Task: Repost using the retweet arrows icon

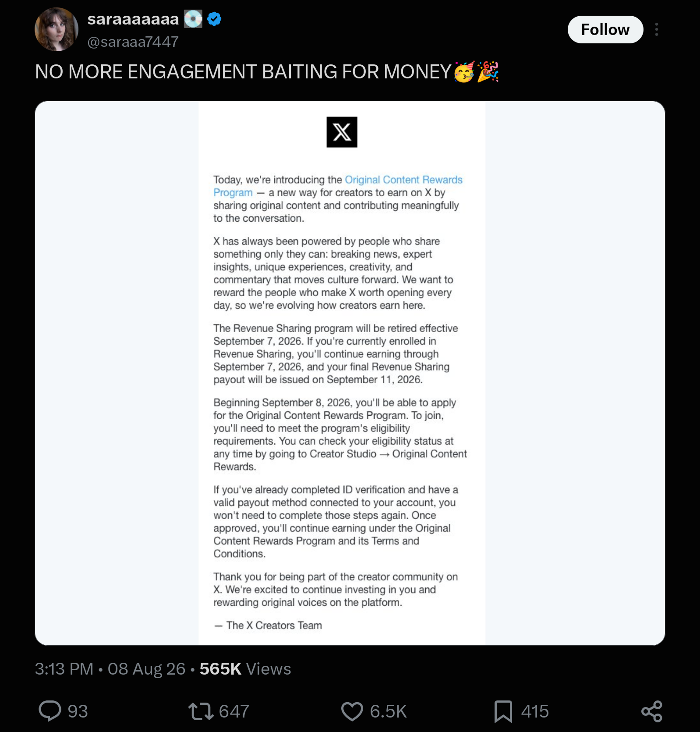Action: click(x=201, y=711)
